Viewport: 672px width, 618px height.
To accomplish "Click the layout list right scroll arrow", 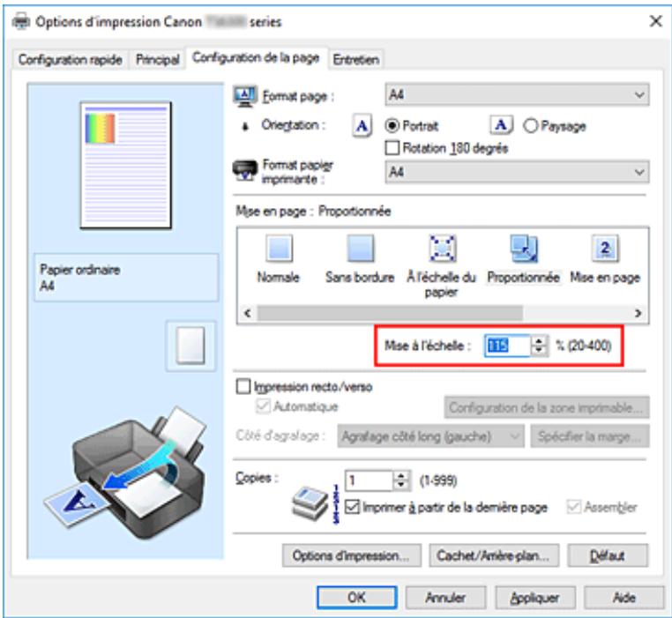I will pyautogui.click(x=638, y=313).
